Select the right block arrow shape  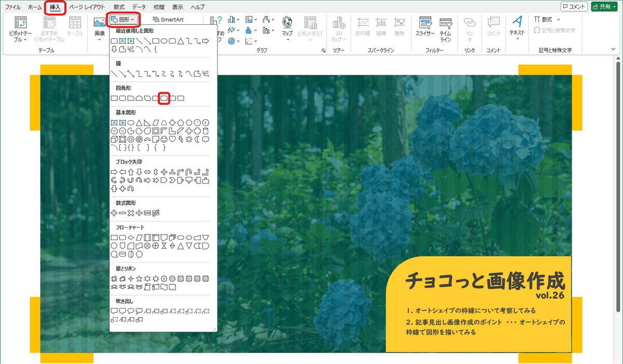114,172
